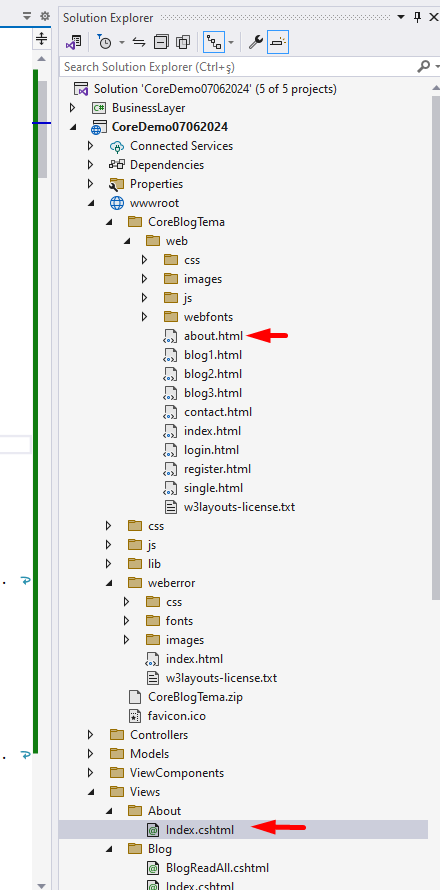Image resolution: width=440 pixels, height=890 pixels.
Task: Pin the Solution Explorer panel
Action: (x=417, y=17)
